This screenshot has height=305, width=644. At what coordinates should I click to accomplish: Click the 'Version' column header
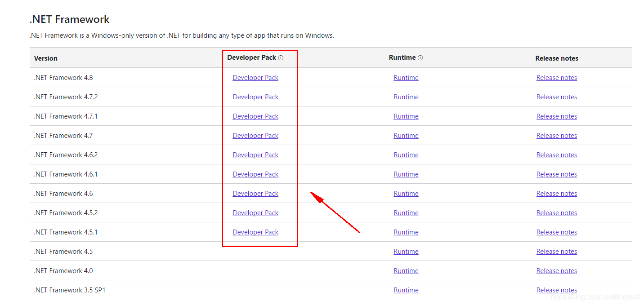[x=46, y=58]
